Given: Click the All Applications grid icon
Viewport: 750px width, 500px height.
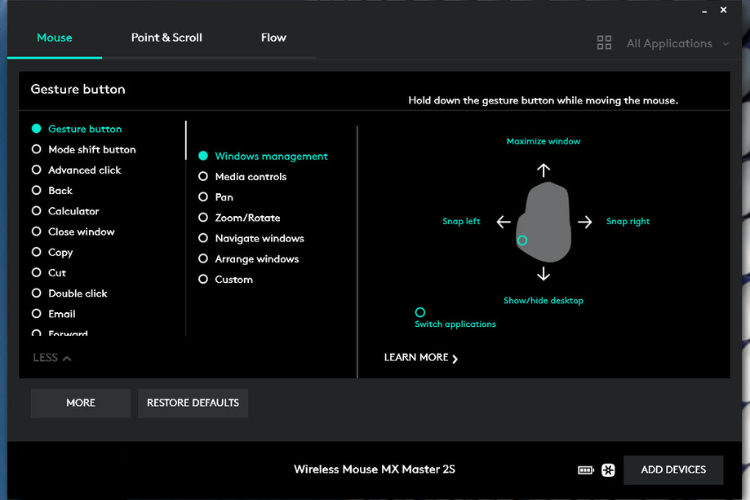Looking at the screenshot, I should click(x=604, y=43).
